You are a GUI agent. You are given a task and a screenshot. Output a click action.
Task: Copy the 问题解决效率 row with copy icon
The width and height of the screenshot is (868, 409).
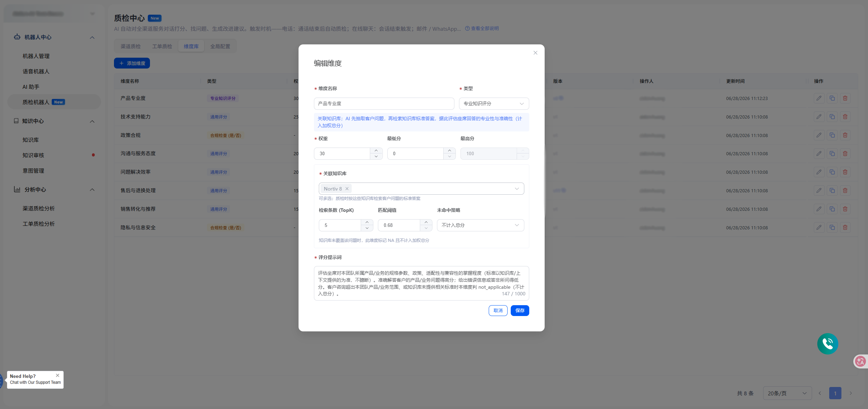832,172
